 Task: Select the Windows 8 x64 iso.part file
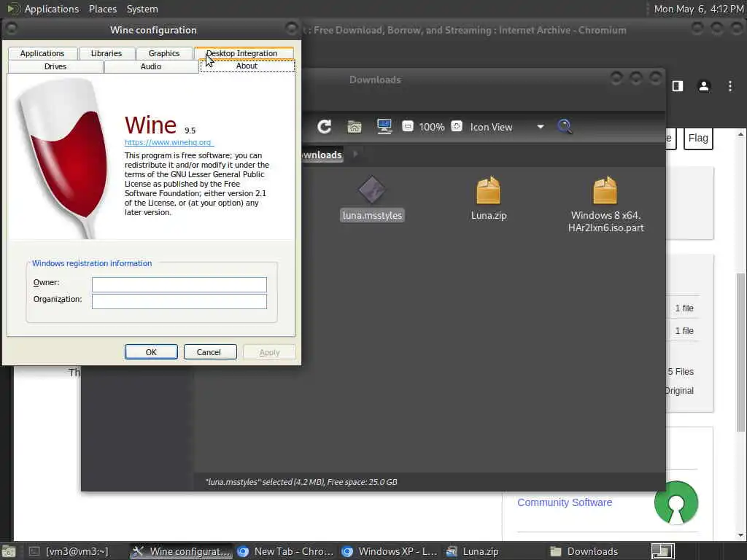[x=605, y=205]
